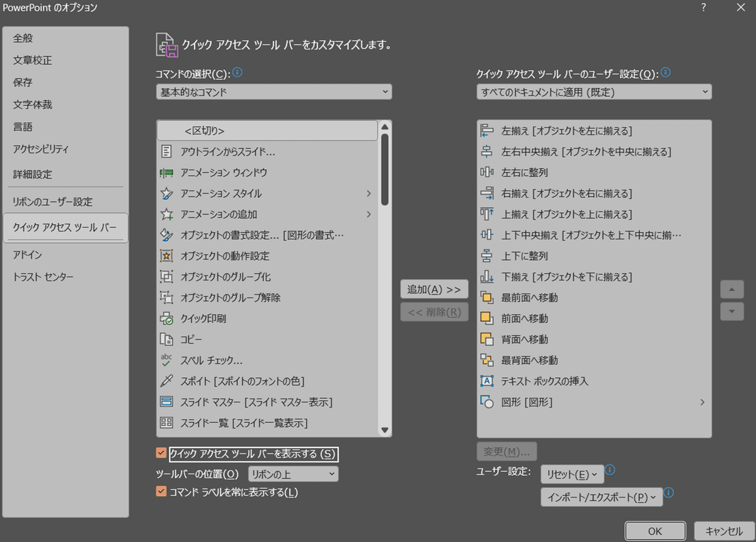Click the オブジェクトの動作設定 icon
756x542 pixels.
[166, 256]
